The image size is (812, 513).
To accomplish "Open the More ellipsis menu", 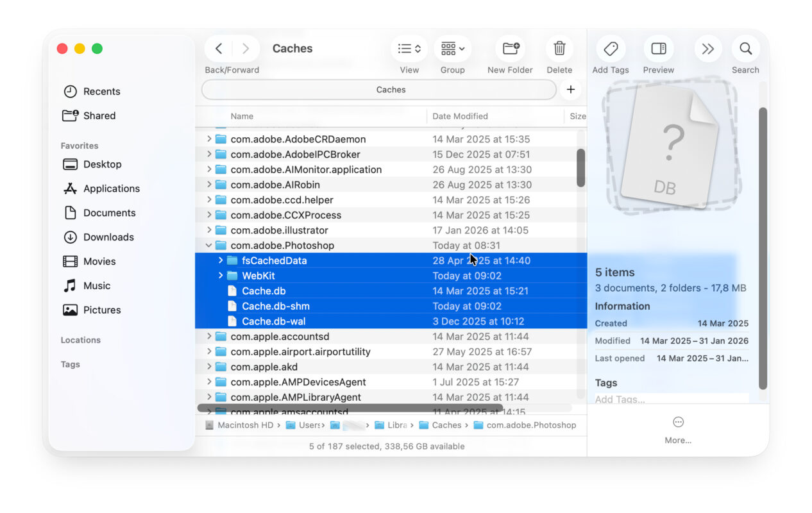I will coord(678,422).
